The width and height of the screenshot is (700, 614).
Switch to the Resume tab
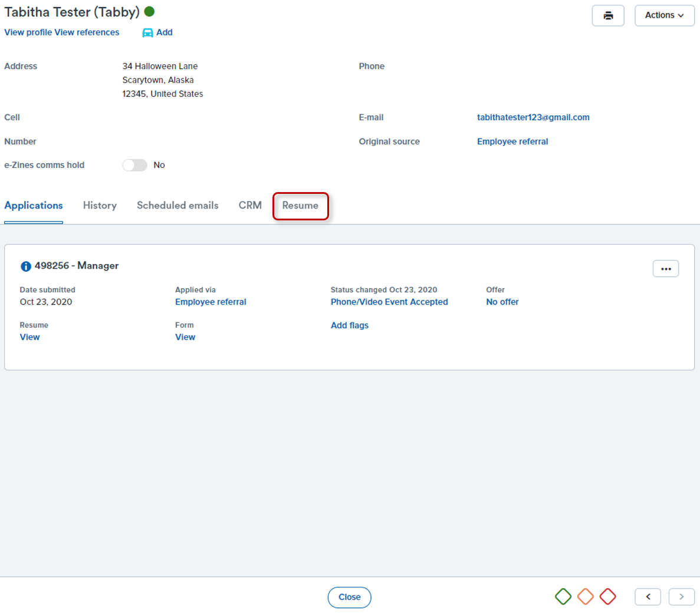point(300,206)
